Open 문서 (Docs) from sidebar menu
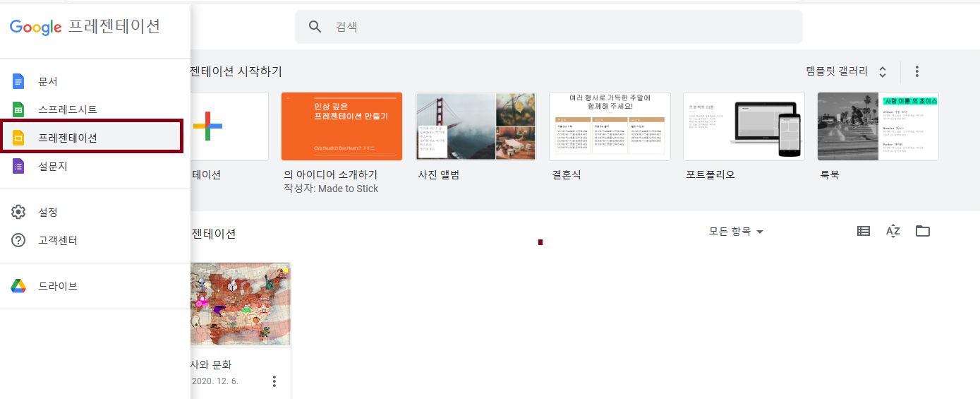 click(x=95, y=81)
